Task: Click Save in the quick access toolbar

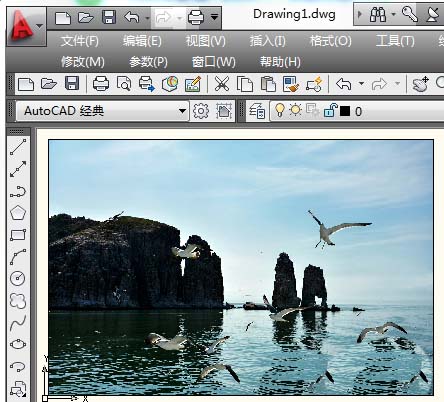Action: point(109,17)
